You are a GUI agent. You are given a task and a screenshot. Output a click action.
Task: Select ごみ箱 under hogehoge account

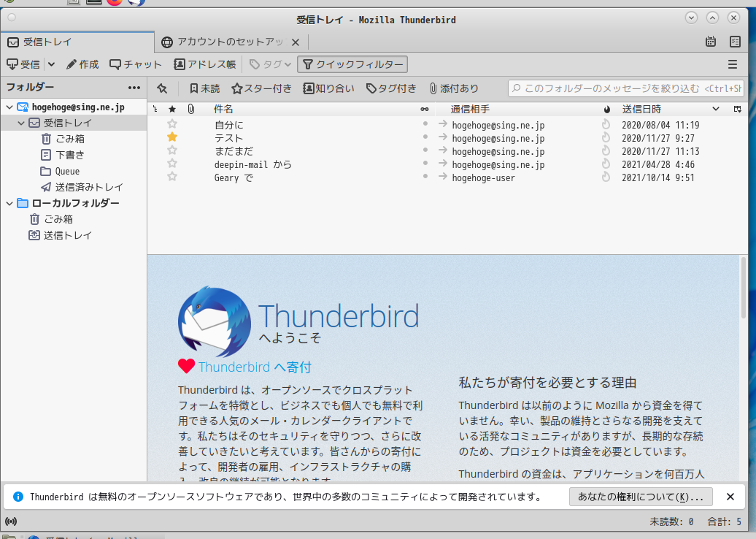point(63,139)
